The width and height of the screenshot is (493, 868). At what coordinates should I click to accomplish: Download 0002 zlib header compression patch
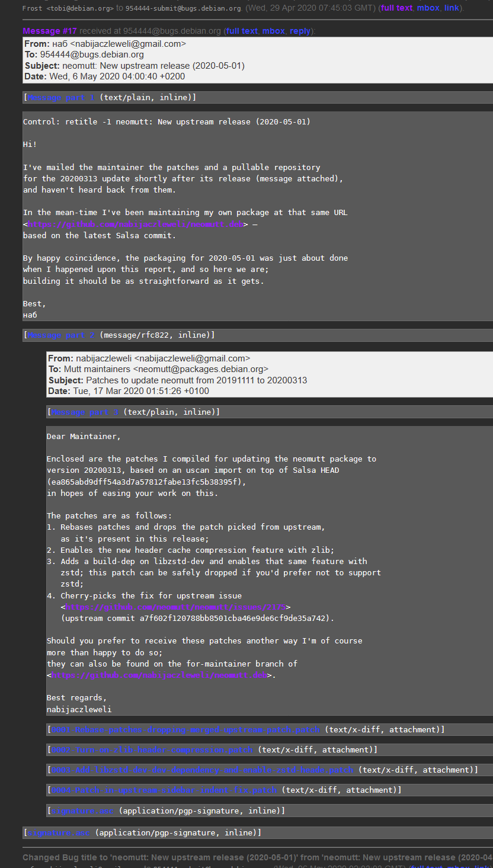pos(154,750)
